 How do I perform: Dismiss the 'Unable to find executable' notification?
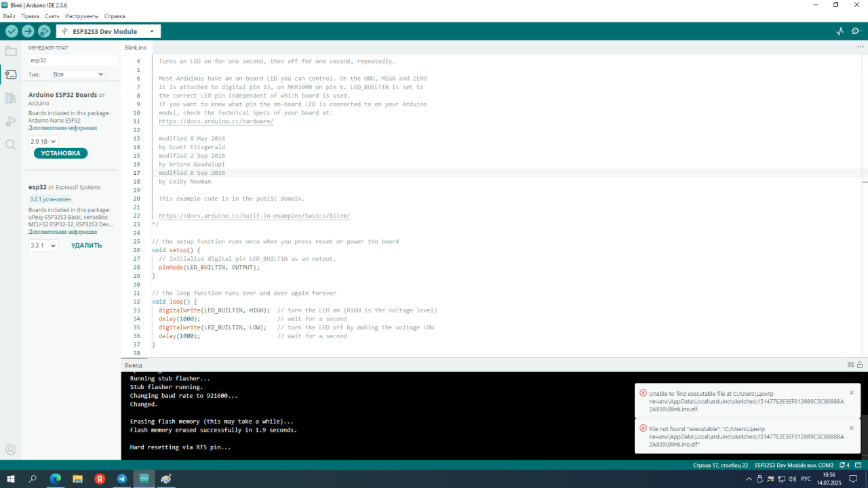852,392
